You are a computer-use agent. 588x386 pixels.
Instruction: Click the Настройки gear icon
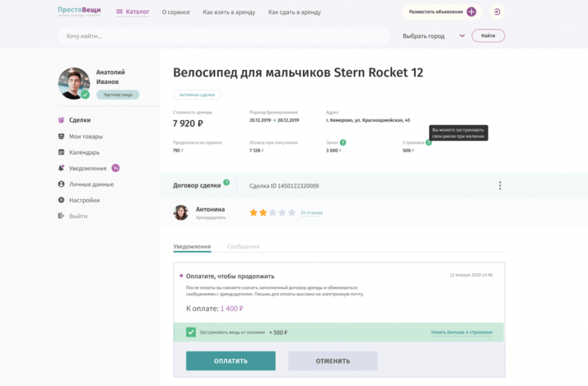click(61, 200)
